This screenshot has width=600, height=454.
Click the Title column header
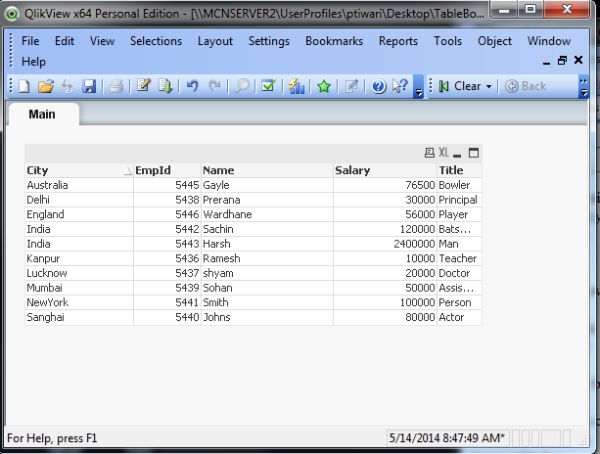click(x=459, y=170)
